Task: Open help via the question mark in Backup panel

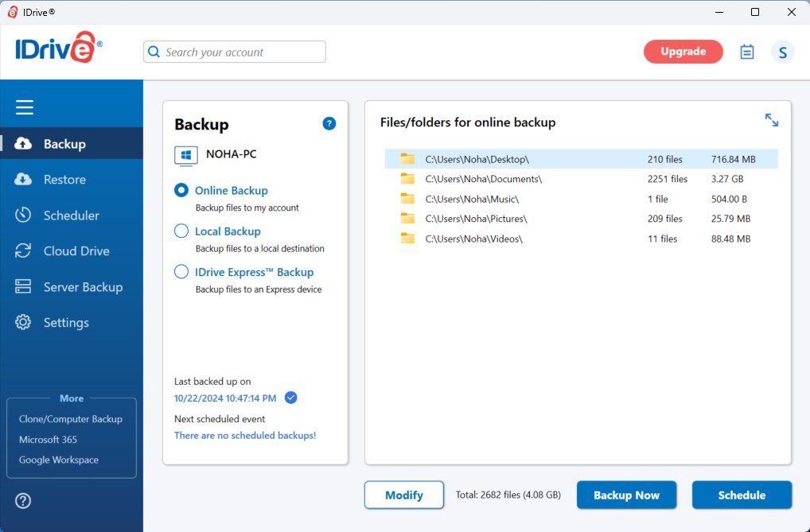Action: pos(329,123)
